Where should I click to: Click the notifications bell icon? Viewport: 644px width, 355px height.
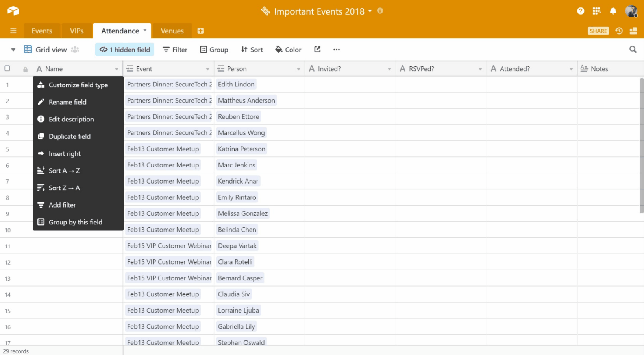pyautogui.click(x=613, y=11)
